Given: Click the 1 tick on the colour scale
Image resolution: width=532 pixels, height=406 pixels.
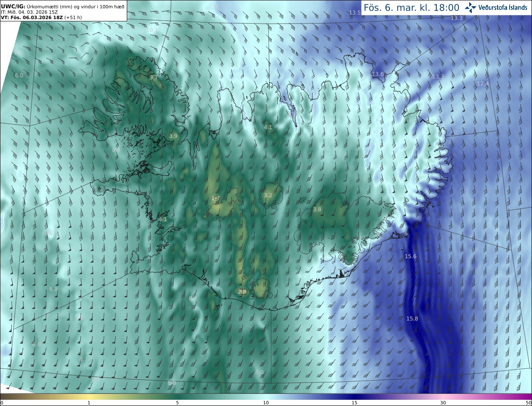Looking at the screenshot, I should (89, 403).
